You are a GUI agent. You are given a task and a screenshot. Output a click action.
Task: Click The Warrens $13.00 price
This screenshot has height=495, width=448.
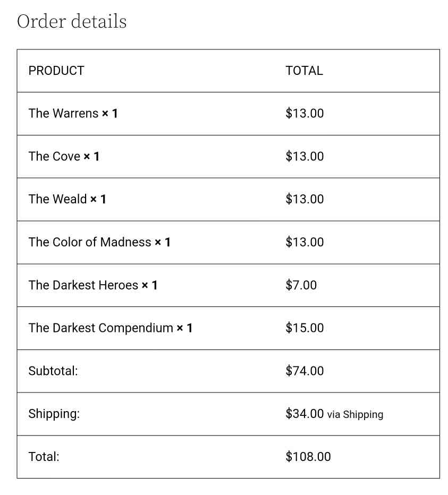[x=305, y=113]
